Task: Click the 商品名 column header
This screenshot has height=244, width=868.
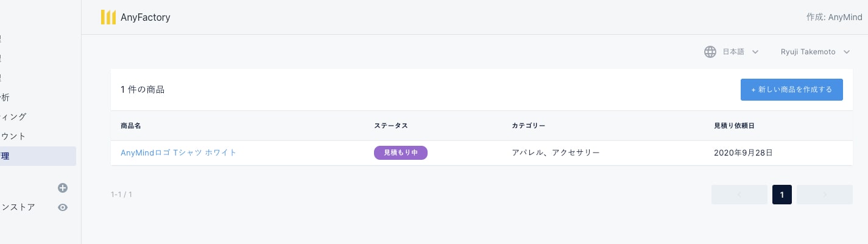Action: pyautogui.click(x=131, y=126)
